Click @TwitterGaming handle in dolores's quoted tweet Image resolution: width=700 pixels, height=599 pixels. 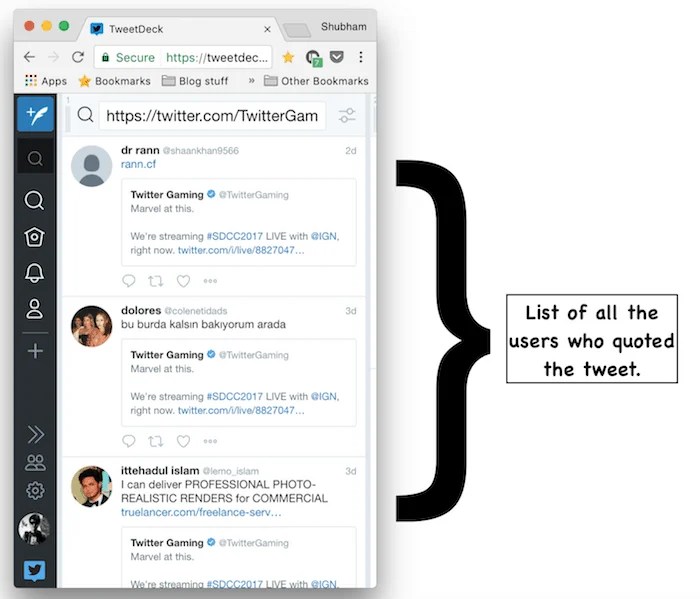click(x=254, y=355)
